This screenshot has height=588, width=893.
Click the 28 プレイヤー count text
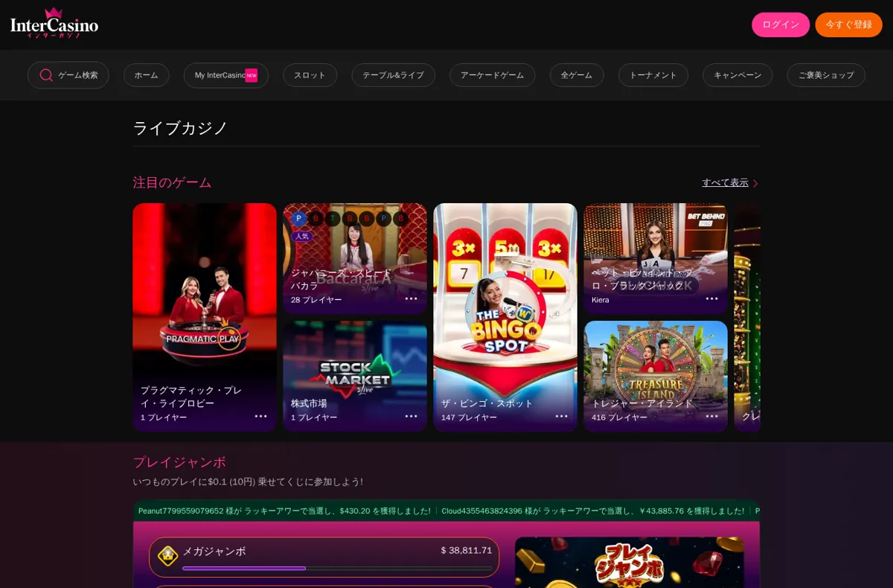[x=316, y=300]
